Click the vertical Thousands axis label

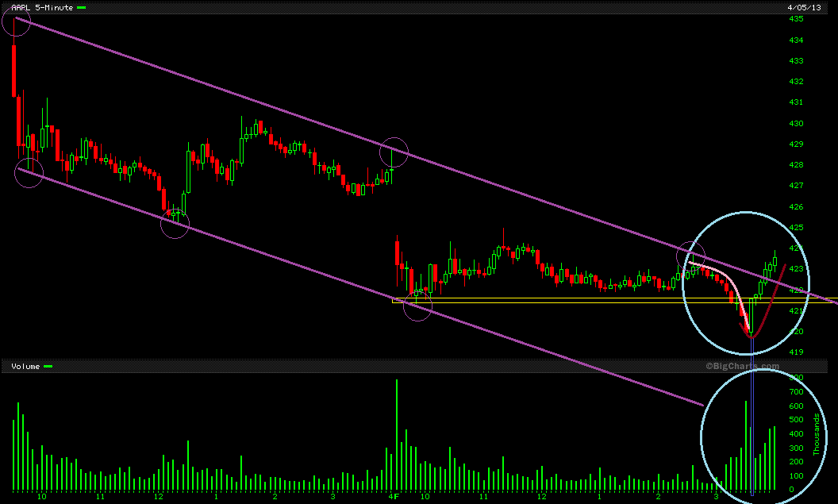pyautogui.click(x=816, y=434)
